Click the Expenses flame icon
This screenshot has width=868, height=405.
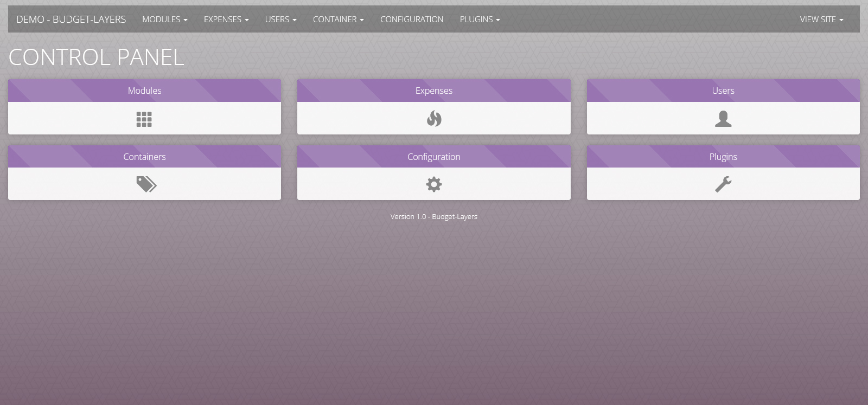click(434, 118)
